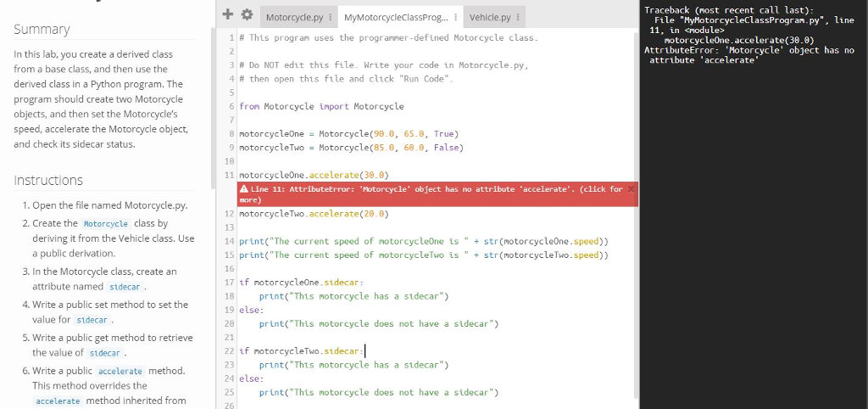
Task: Click the plus icon to add a file
Action: coord(227,15)
